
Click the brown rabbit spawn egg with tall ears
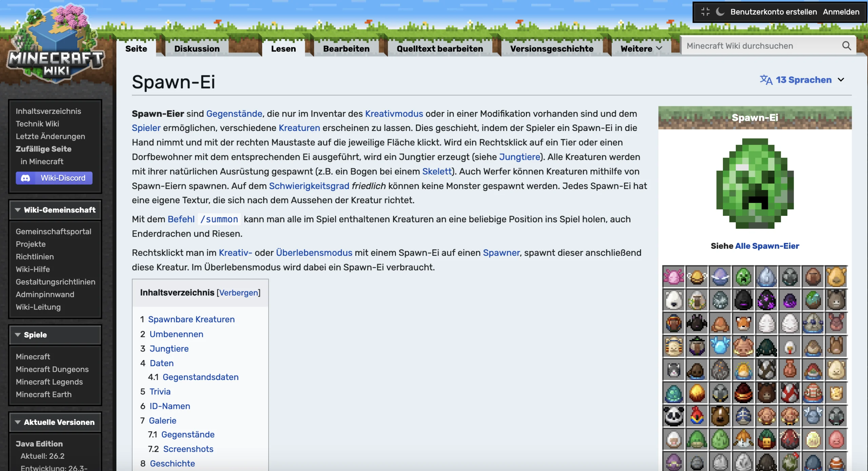836,346
